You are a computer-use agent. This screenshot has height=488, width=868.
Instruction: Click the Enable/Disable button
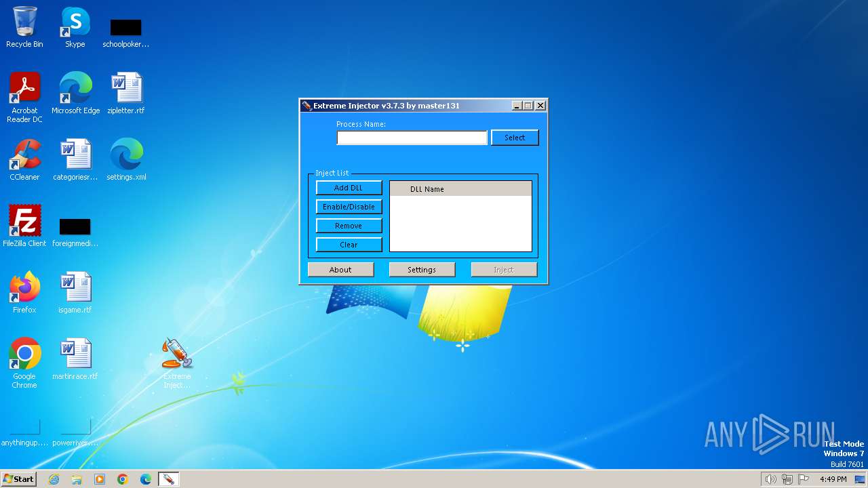click(349, 207)
